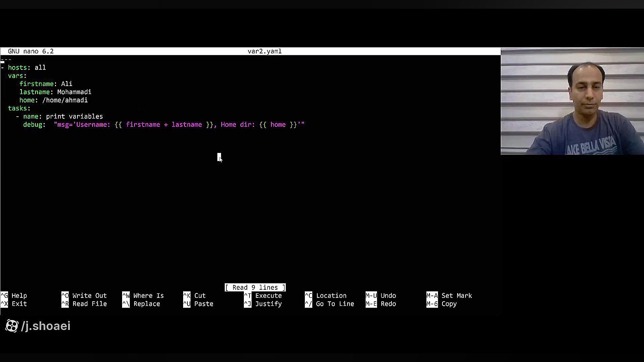Click the '---' document start line
Image resolution: width=644 pixels, height=362 pixels.
pyautogui.click(x=6, y=60)
